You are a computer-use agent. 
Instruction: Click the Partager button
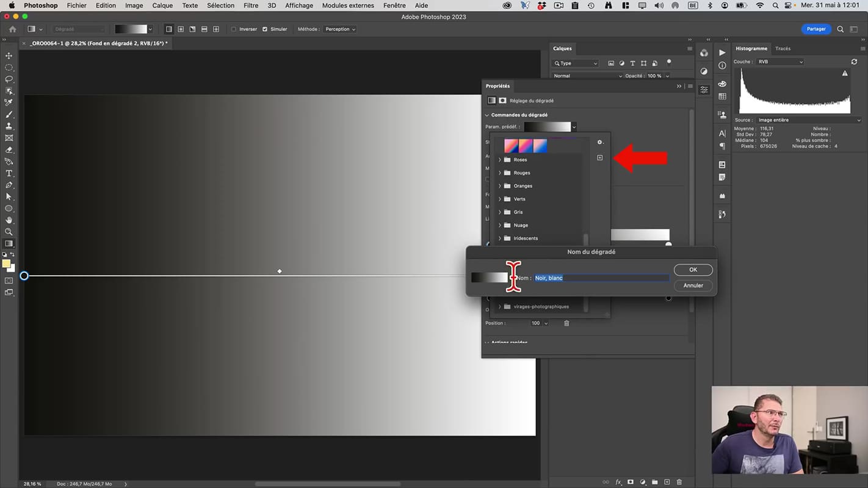click(816, 29)
